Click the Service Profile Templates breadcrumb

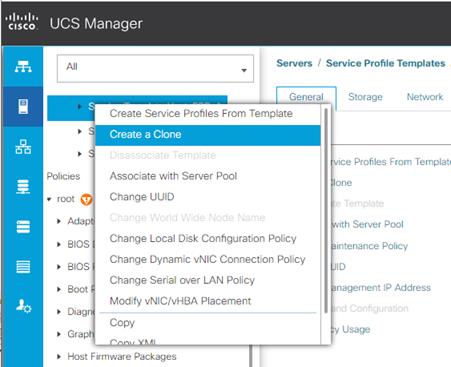(386, 63)
